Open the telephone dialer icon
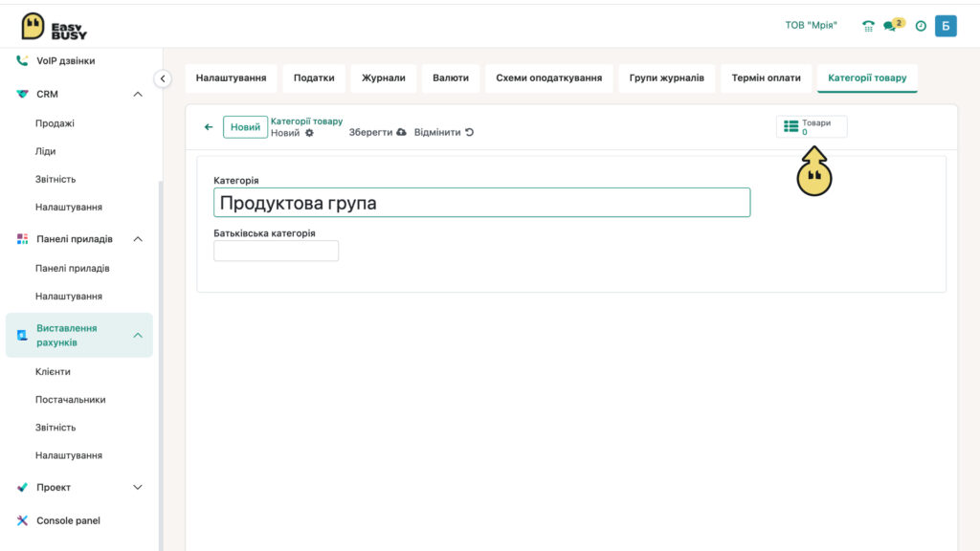The image size is (980, 551). (868, 26)
